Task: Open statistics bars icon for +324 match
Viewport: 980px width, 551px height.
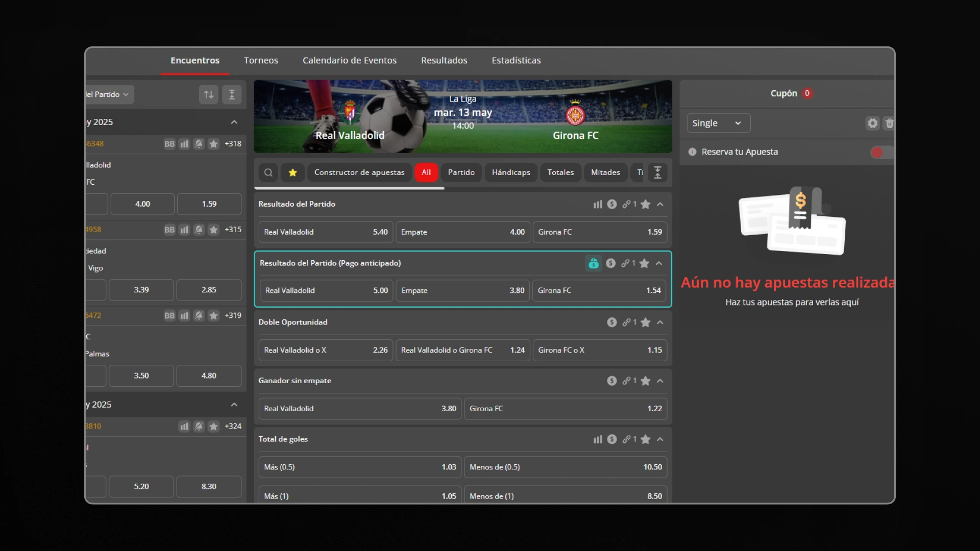Action: (x=184, y=427)
